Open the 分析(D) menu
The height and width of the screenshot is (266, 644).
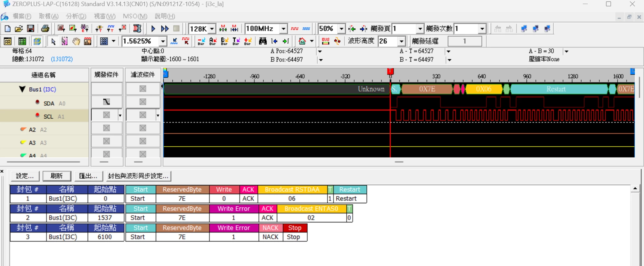(76, 16)
